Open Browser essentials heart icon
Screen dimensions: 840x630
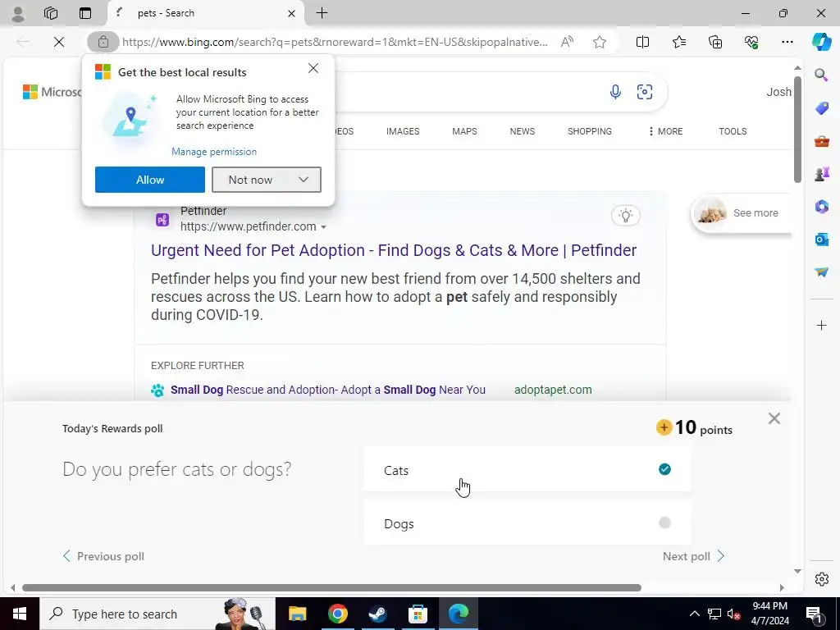click(x=751, y=42)
